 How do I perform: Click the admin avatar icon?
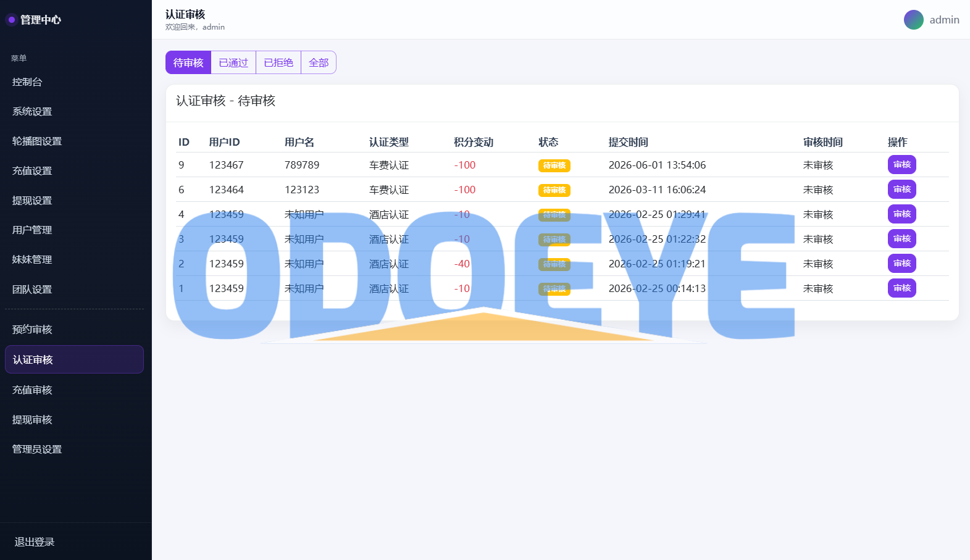click(913, 20)
